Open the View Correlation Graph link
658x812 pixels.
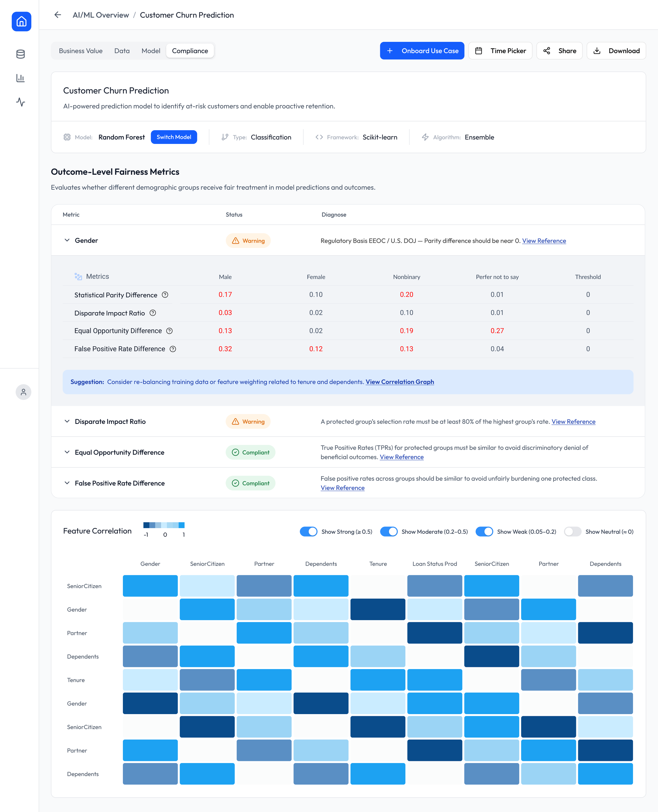[400, 382]
